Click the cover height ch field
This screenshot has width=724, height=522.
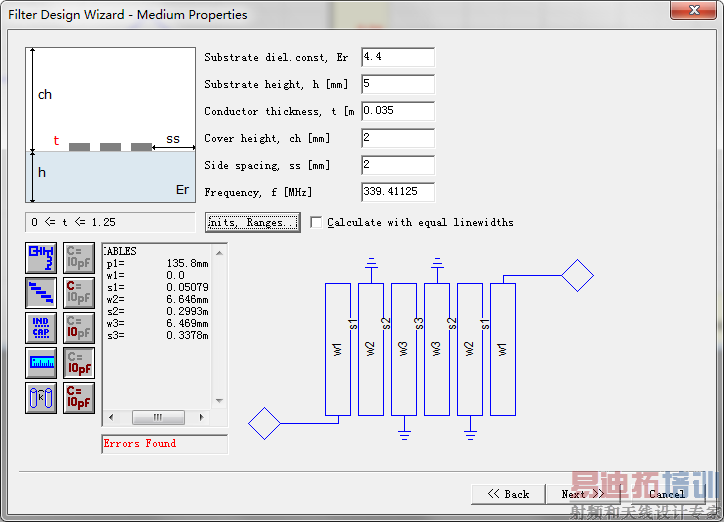398,138
